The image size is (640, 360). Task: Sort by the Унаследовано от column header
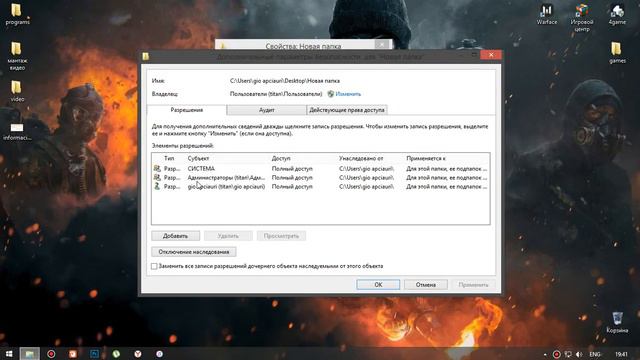coord(361,158)
